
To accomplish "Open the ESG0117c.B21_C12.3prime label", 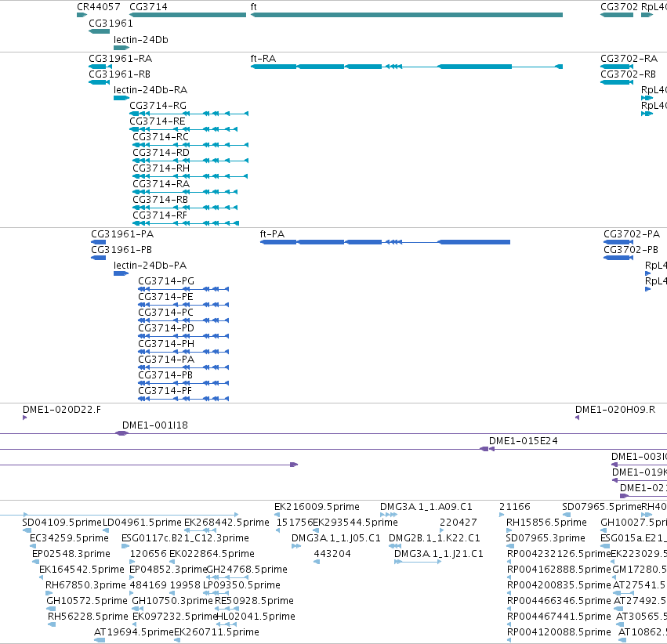I will tap(185, 538).
